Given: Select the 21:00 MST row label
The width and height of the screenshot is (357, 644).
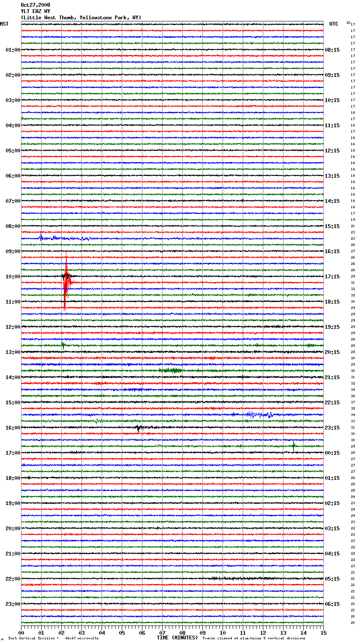Looking at the screenshot, I should pos(13,554).
